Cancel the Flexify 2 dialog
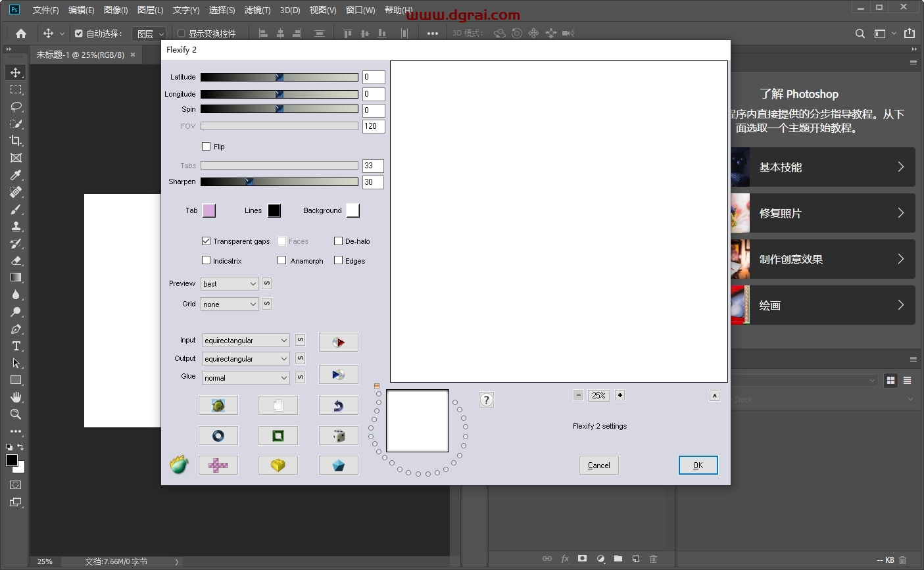This screenshot has height=570, width=924. 598,465
